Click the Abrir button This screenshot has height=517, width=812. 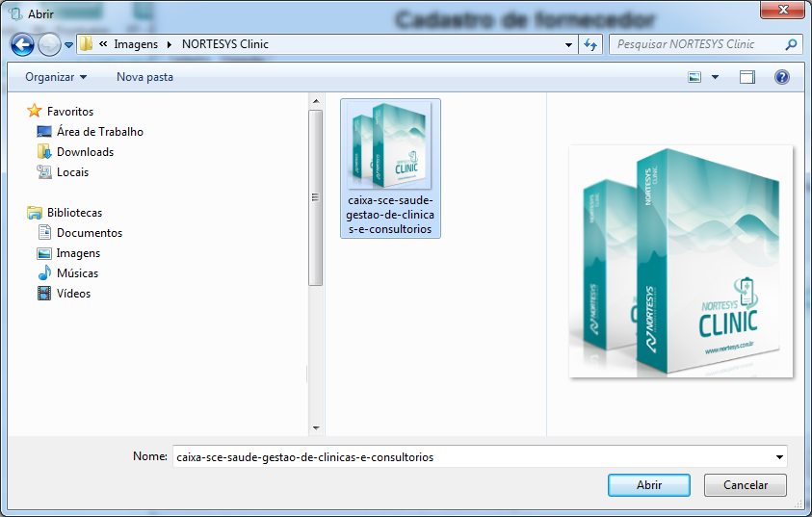point(649,485)
